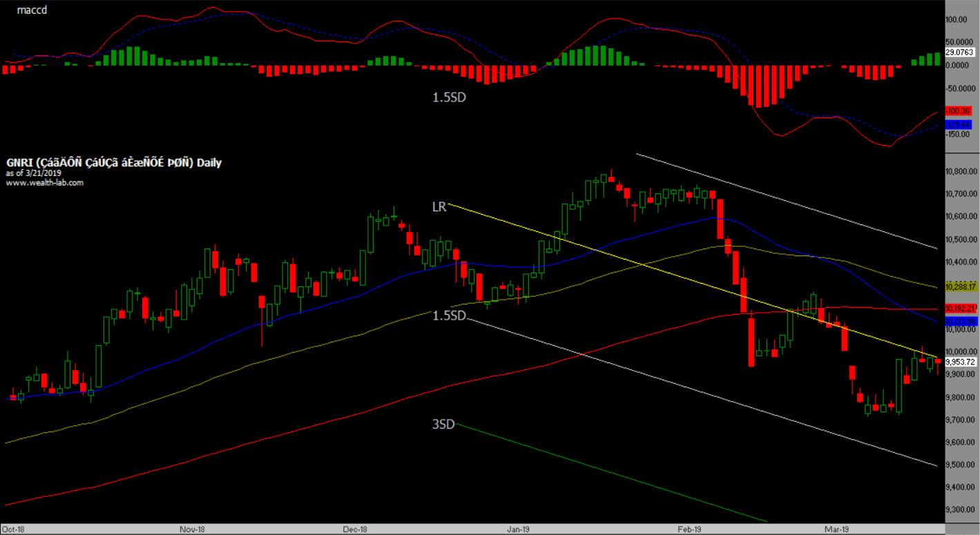The image size is (980, 535).
Task: Click the 9,800.00 price axis label
Action: [960, 398]
